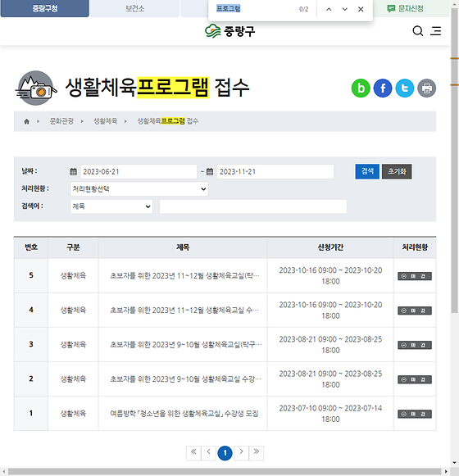Image resolution: width=459 pixels, height=476 pixels.
Task: Click the scroll down arrow of vertical scrollbar
Action: tap(454, 463)
